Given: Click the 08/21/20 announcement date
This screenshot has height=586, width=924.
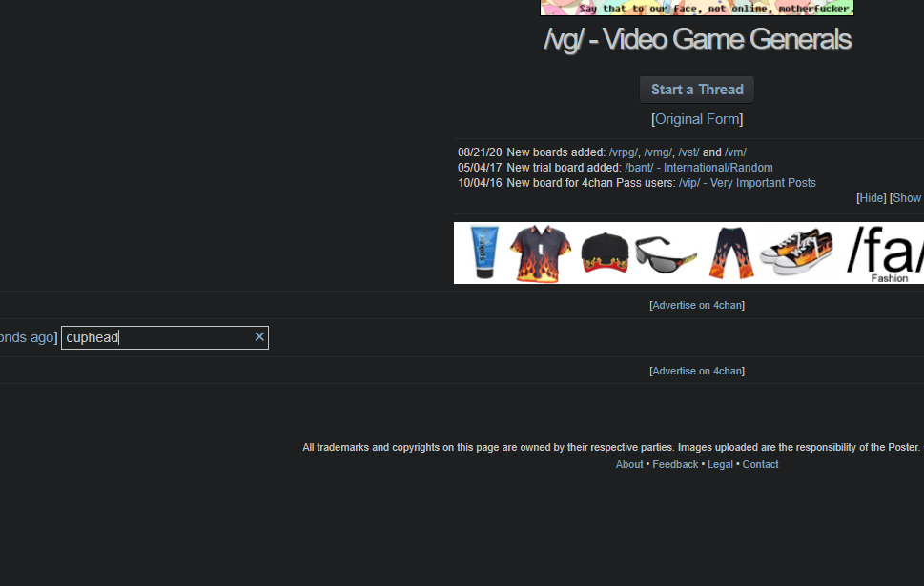Looking at the screenshot, I should [x=480, y=152].
